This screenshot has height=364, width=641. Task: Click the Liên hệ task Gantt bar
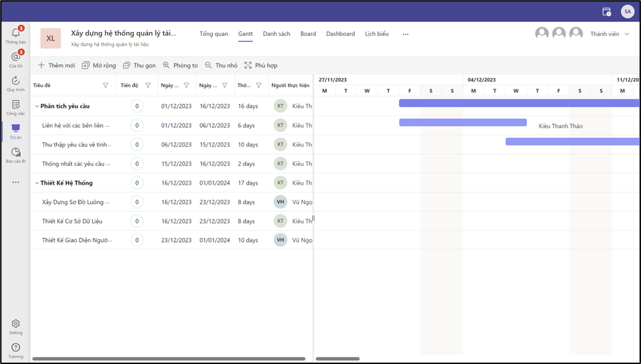click(462, 123)
